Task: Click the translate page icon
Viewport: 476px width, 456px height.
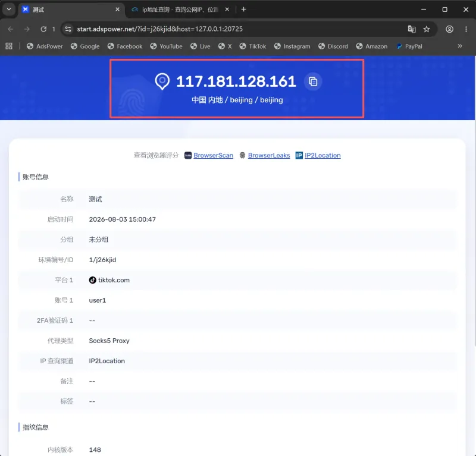Action: (x=412, y=29)
